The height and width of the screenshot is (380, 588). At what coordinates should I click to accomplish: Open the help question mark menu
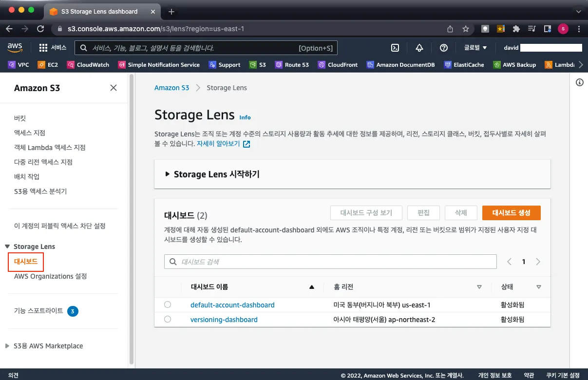pos(444,48)
